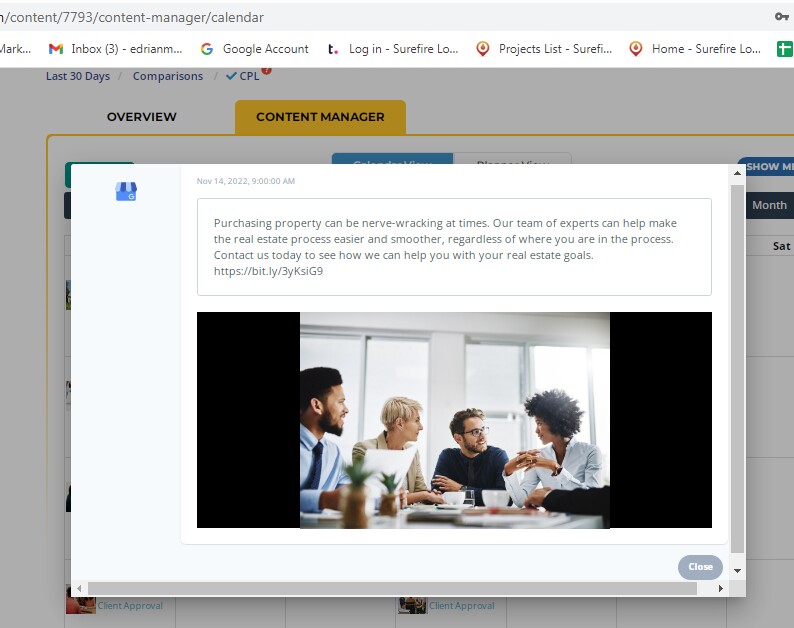Click the left Client Approval post thumbnail
This screenshot has height=628, width=794.
pyautogui.click(x=81, y=605)
